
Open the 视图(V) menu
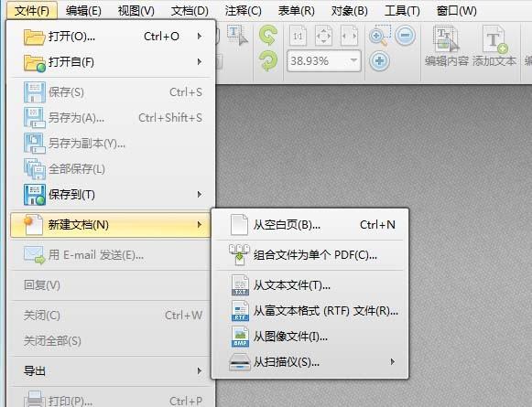coord(136,11)
